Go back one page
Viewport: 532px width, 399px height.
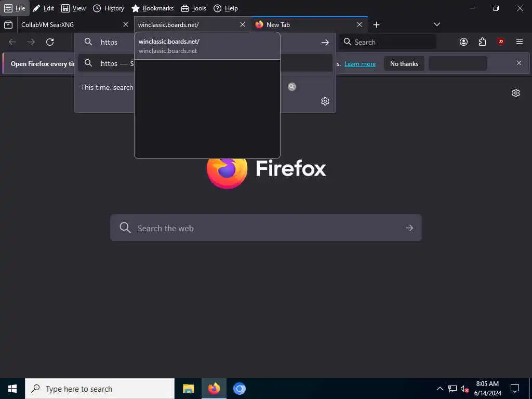pyautogui.click(x=12, y=42)
